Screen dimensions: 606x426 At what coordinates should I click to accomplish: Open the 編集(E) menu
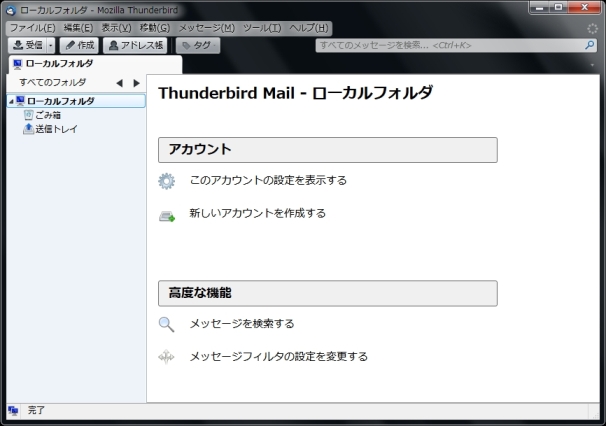tap(78, 28)
